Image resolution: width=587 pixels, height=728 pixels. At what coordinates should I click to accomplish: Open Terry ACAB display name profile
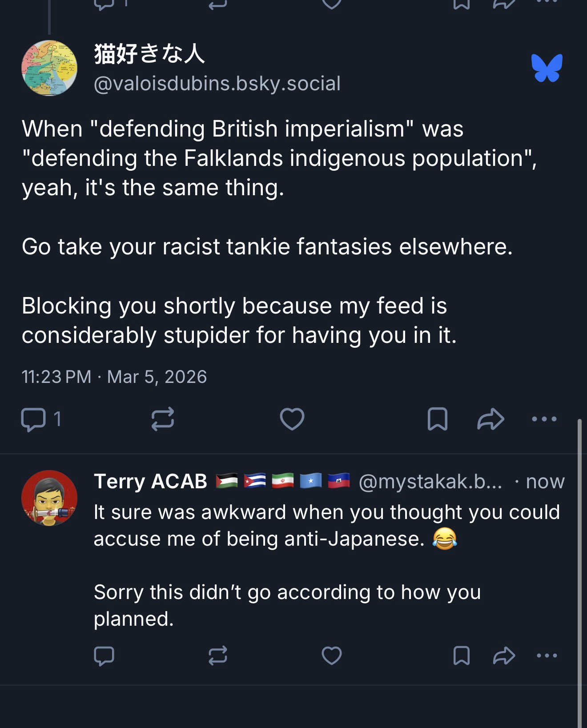(x=150, y=481)
